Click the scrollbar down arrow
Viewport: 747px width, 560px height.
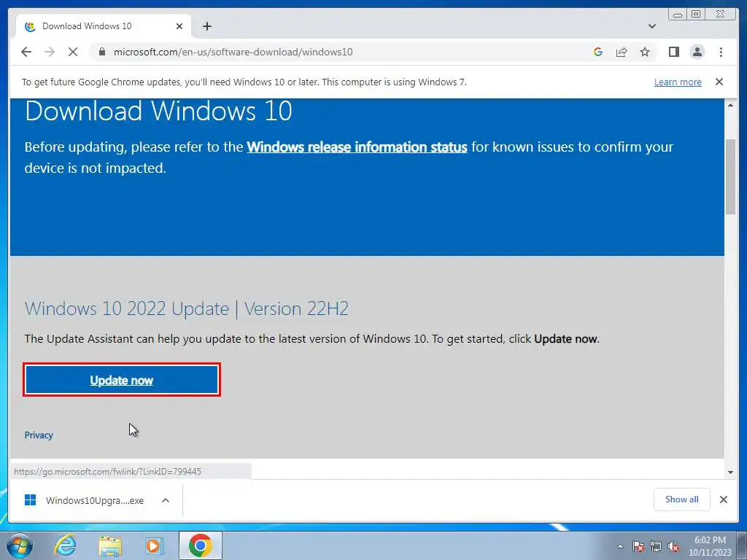click(x=730, y=472)
